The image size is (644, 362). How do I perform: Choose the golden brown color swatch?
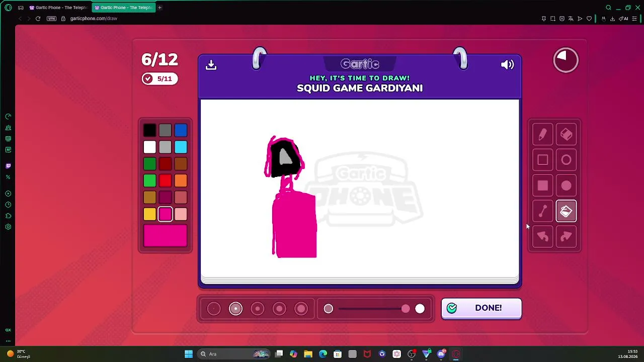point(149,198)
